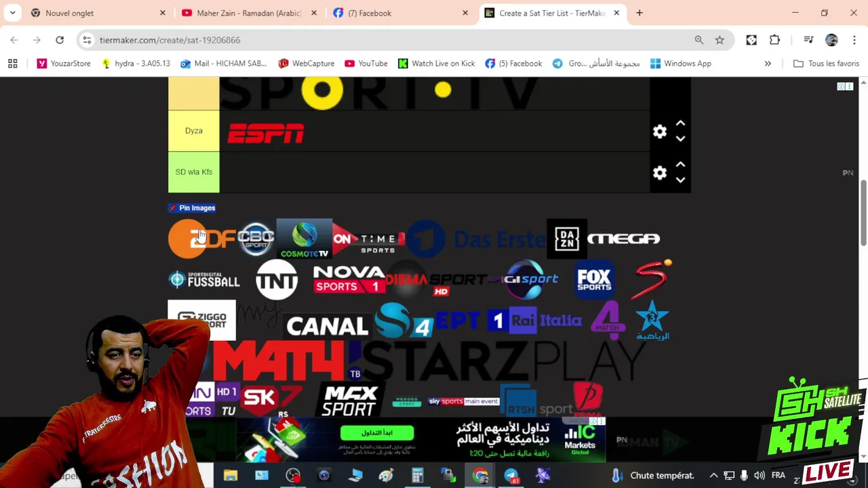The width and height of the screenshot is (868, 488).
Task: Close the Maher Zain tab
Action: [314, 13]
